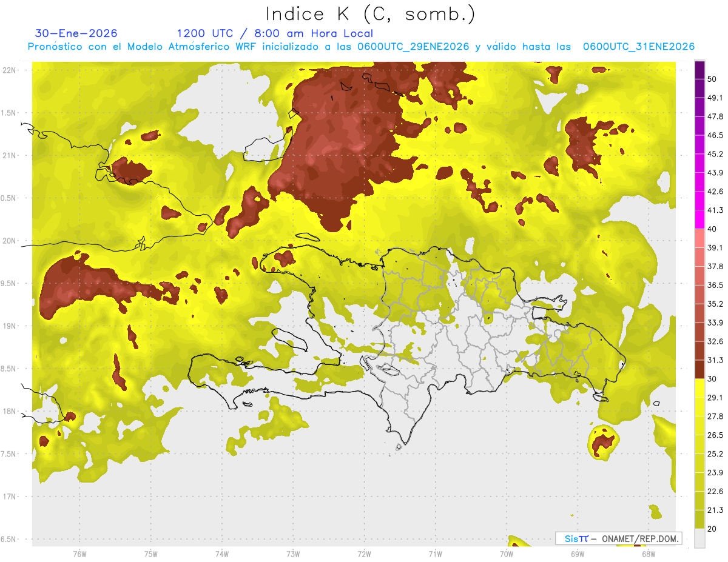Click the legend value "30"
The width and height of the screenshot is (728, 562).
713,379
